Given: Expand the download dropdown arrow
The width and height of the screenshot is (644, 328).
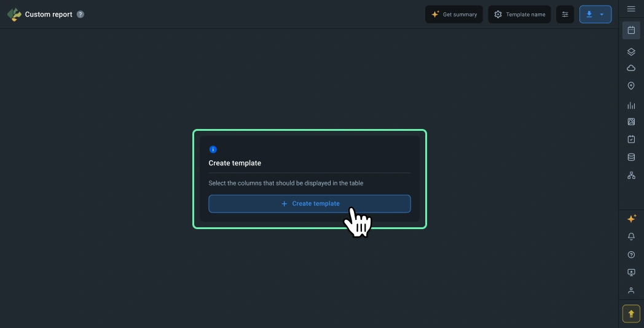Looking at the screenshot, I should click(x=602, y=14).
